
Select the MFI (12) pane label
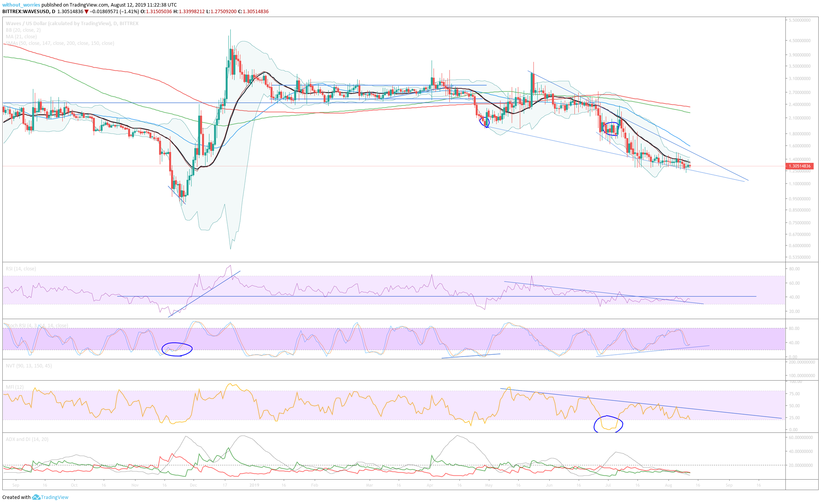click(15, 387)
